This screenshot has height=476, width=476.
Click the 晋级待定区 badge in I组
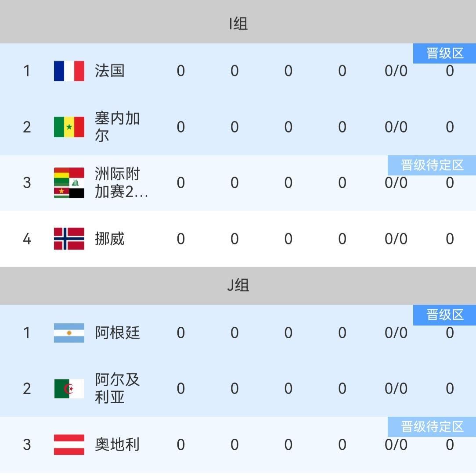432,165
